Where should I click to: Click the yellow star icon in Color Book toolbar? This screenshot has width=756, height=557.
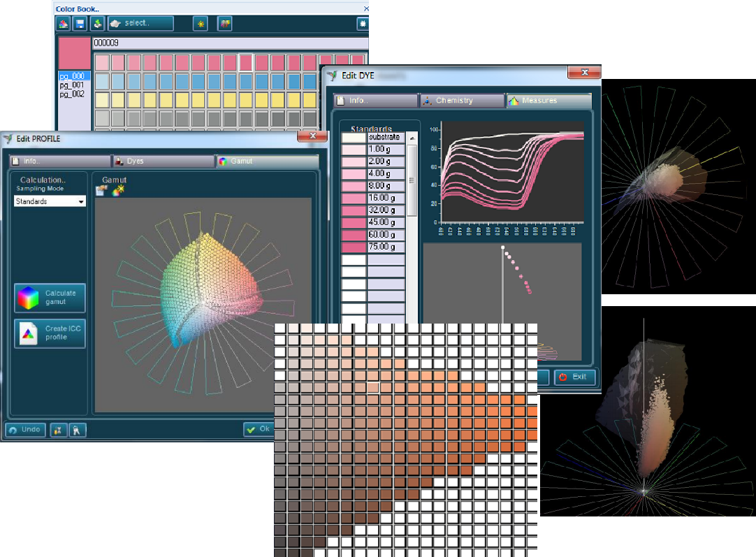pyautogui.click(x=201, y=23)
